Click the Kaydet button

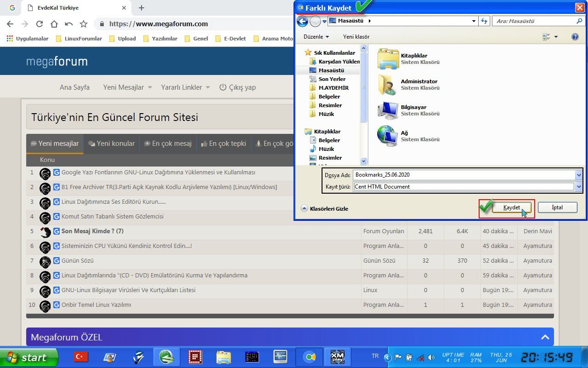point(512,208)
